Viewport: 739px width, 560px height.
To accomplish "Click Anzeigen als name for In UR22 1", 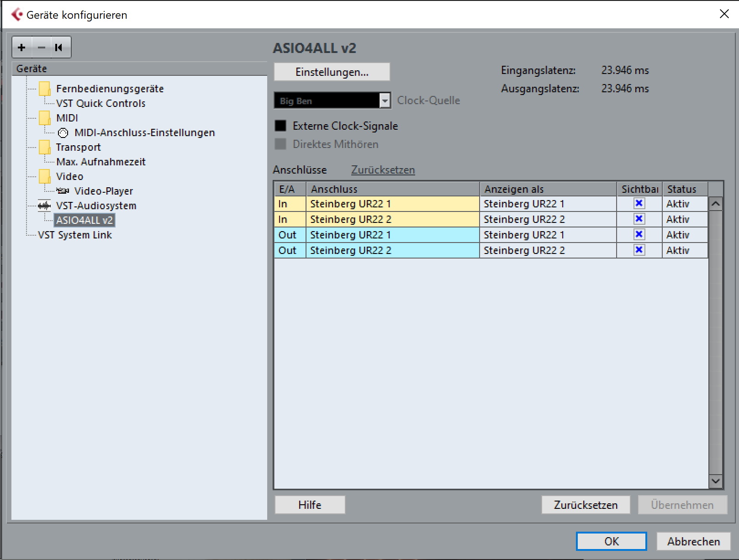I will coord(548,204).
